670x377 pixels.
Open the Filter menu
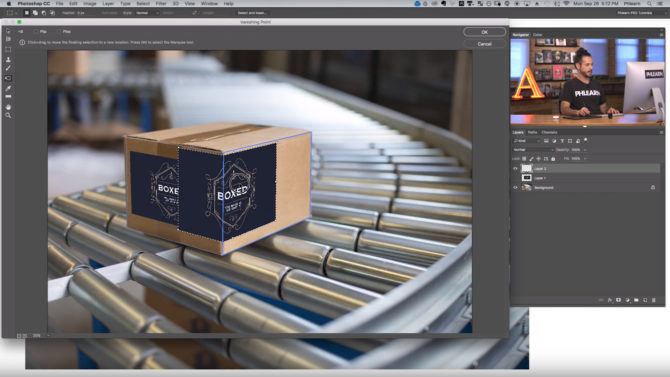(x=161, y=3)
